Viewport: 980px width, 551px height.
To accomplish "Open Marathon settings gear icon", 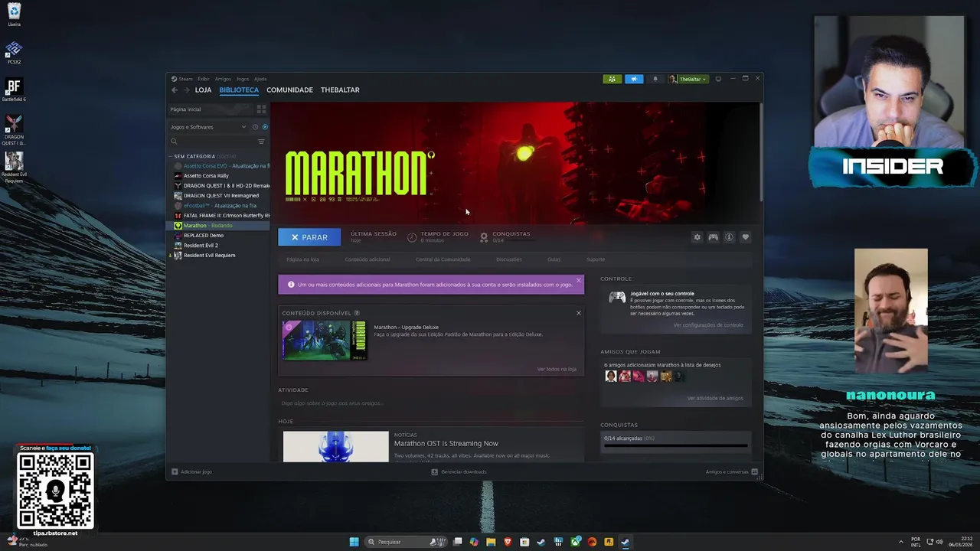I will coord(697,237).
